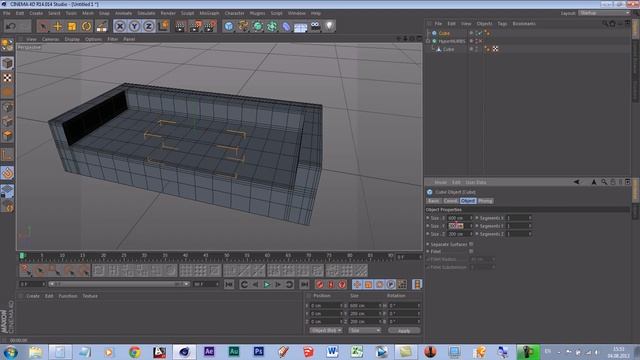The width and height of the screenshot is (640, 360).
Task: Enable Polygons mode in left palette
Action: point(7,136)
